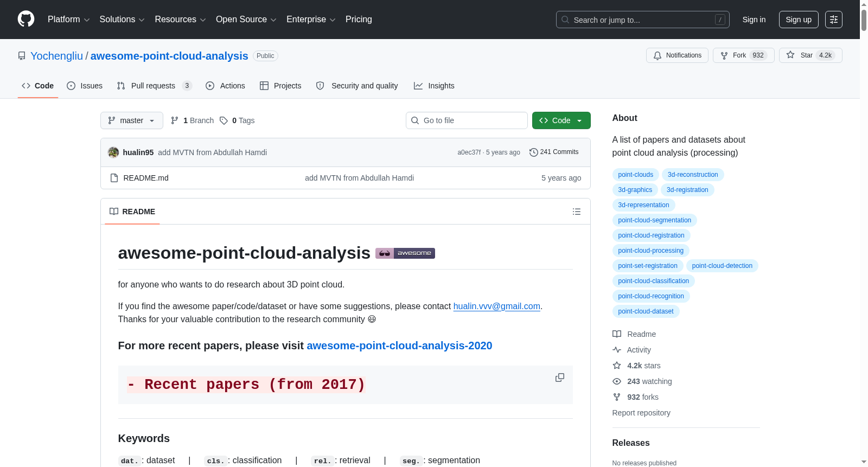Open Yochengliu's profile link
This screenshot has height=467, width=868.
tap(57, 56)
